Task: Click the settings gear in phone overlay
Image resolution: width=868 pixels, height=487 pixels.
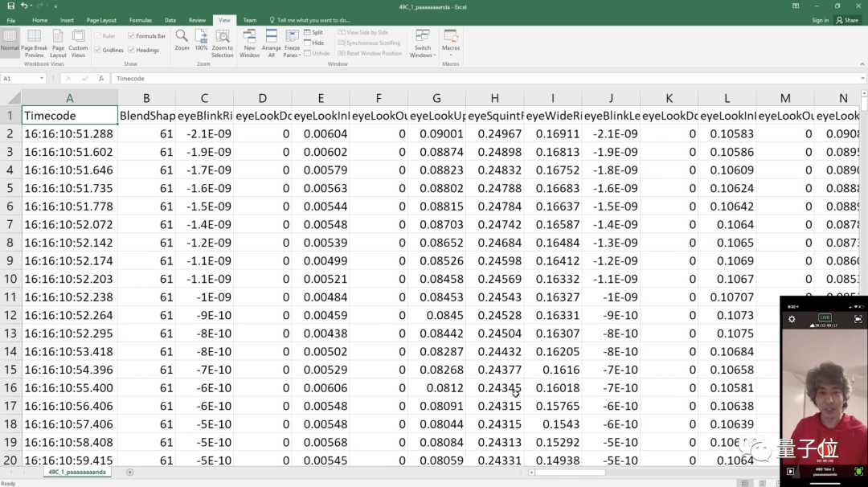Action: 792,319
